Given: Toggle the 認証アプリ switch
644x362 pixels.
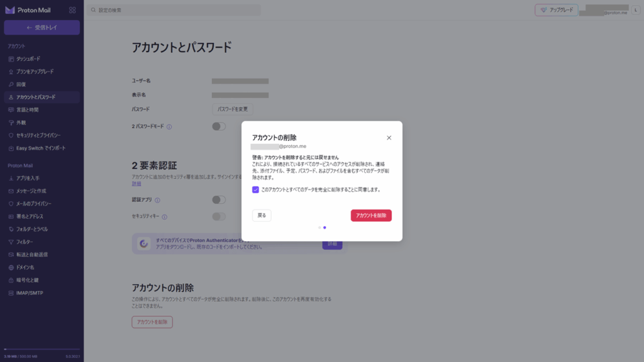Looking at the screenshot, I should (x=218, y=200).
